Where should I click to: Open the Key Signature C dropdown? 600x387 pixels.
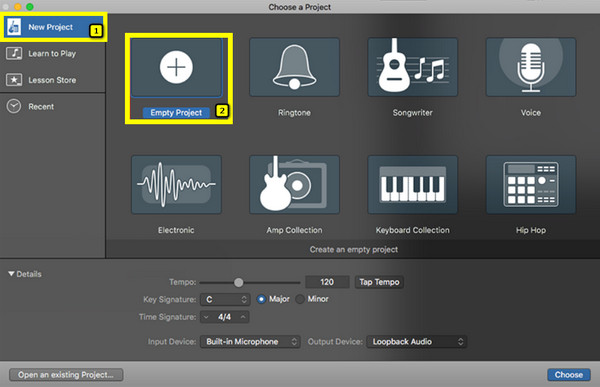coord(225,299)
